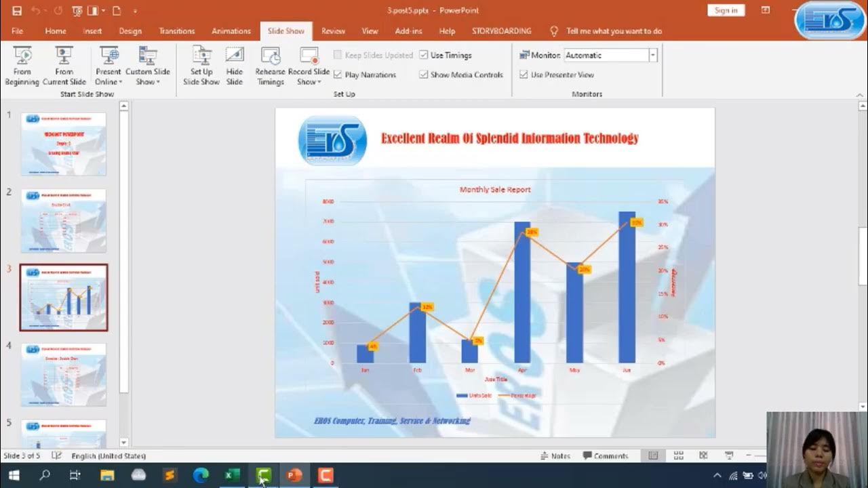Start slide show From Current Slide
This screenshot has width=868, height=488.
tap(64, 67)
